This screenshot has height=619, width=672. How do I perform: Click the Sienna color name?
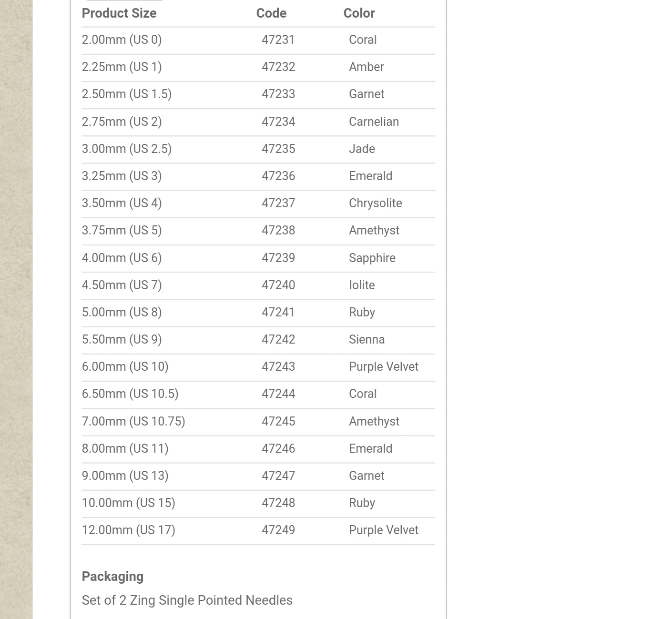point(367,339)
